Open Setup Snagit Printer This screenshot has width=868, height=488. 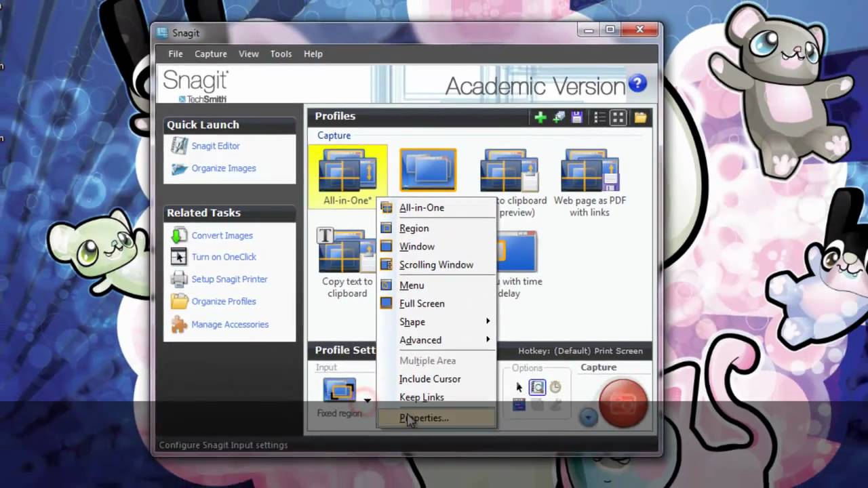(229, 279)
